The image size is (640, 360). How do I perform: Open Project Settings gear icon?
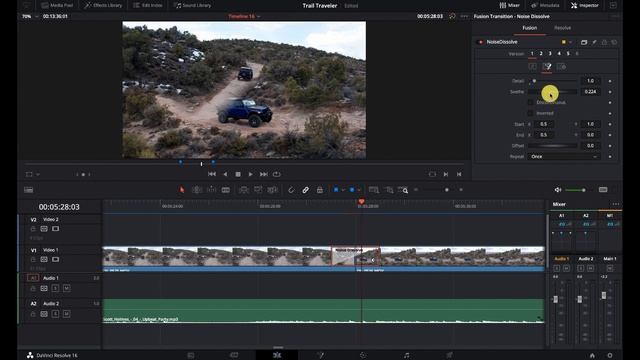click(x=610, y=355)
